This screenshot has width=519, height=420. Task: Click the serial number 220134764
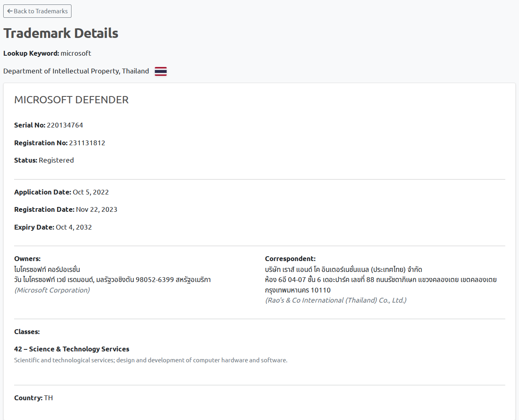(65, 125)
